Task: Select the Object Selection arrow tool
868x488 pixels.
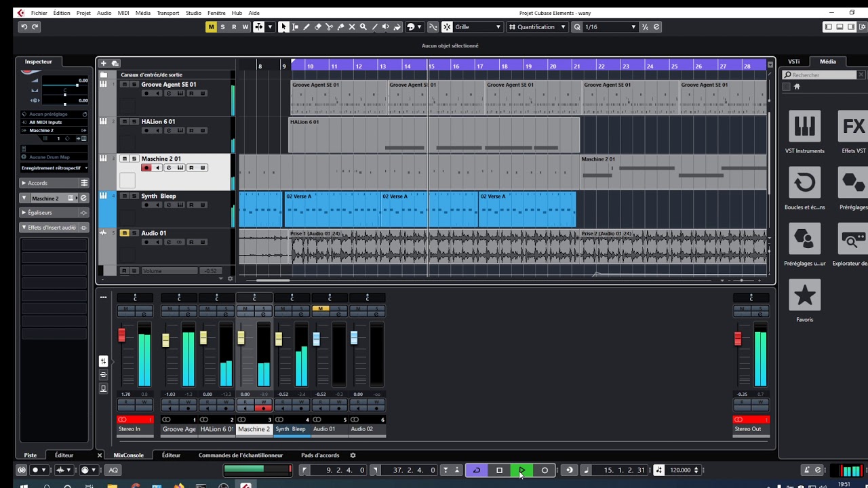Action: pos(283,27)
